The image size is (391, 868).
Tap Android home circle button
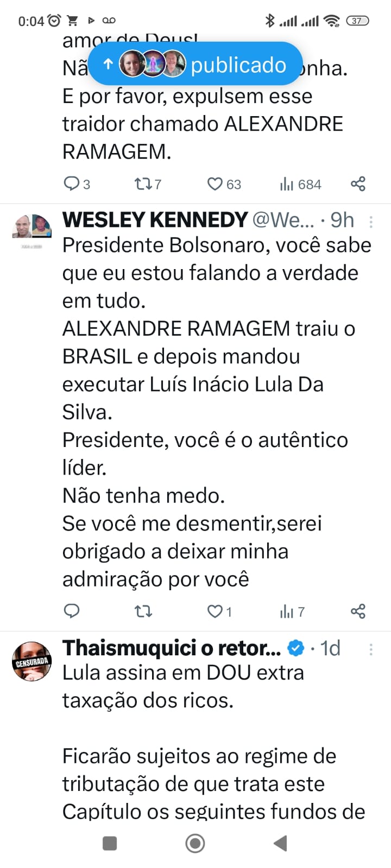click(x=195, y=843)
